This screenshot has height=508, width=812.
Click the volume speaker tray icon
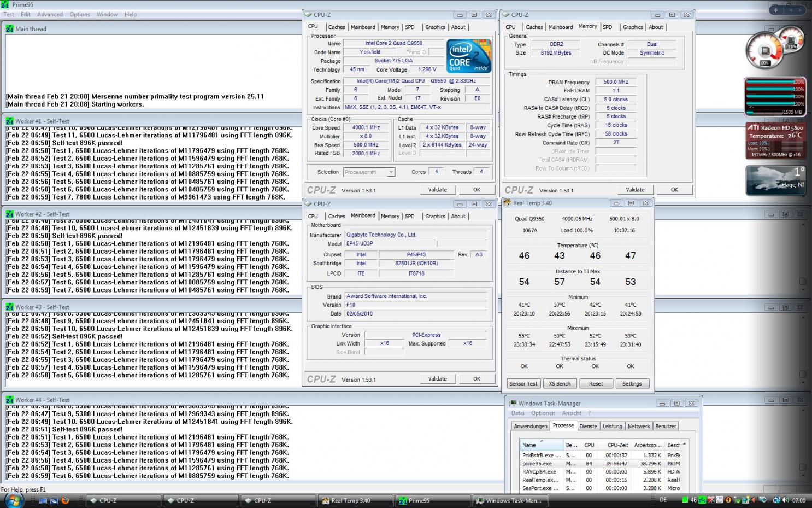tap(785, 500)
